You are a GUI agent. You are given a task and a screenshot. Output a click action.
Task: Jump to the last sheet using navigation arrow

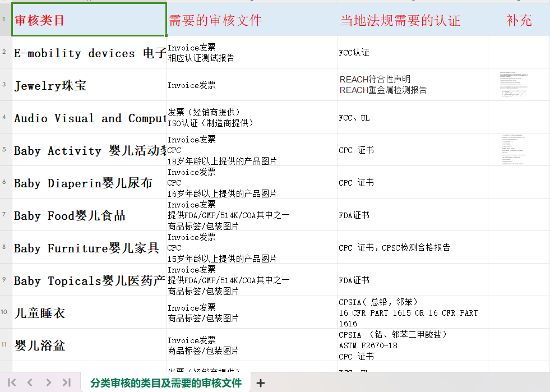tap(67, 382)
